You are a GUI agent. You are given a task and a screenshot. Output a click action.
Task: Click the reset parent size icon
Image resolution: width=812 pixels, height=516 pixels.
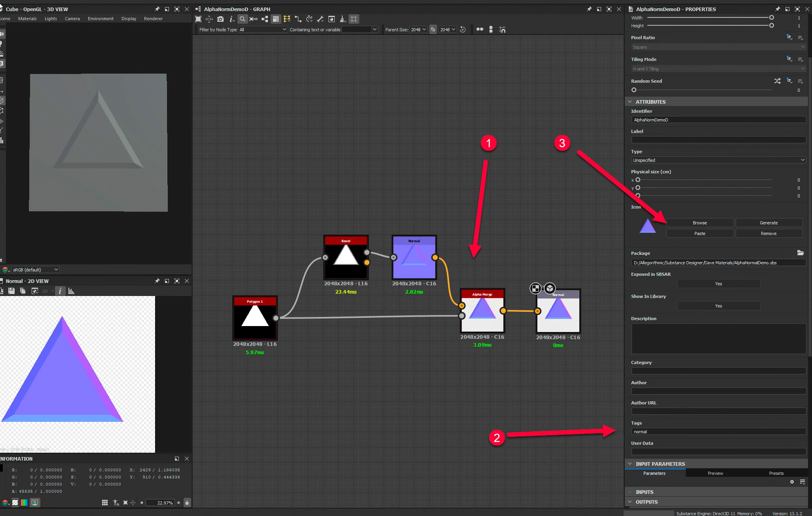pyautogui.click(x=463, y=30)
